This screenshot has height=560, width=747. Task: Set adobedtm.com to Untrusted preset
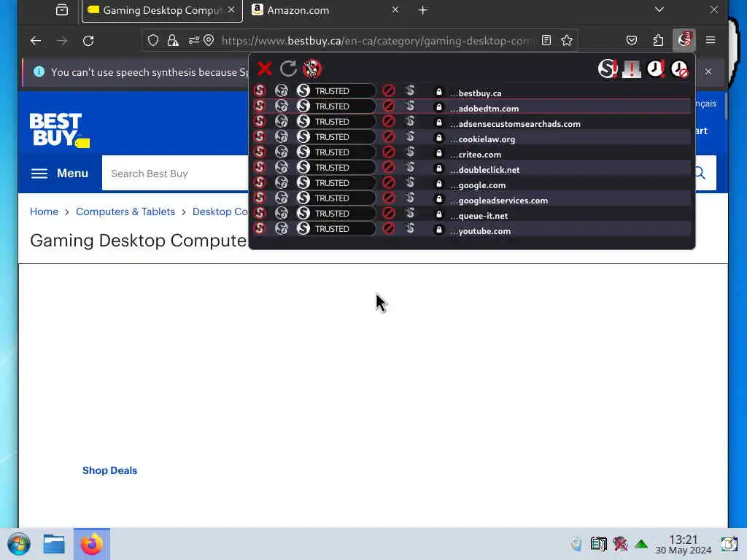tap(389, 106)
